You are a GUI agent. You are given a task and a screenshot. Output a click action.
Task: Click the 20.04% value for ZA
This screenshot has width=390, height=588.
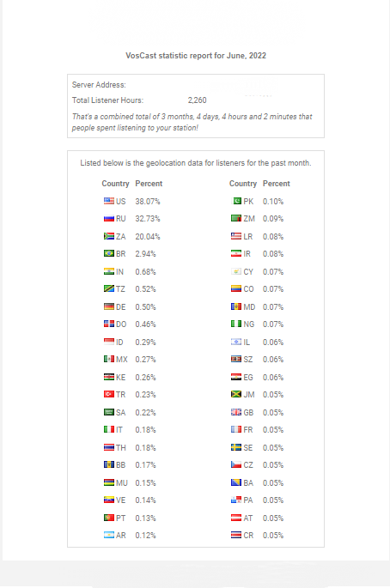148,237
